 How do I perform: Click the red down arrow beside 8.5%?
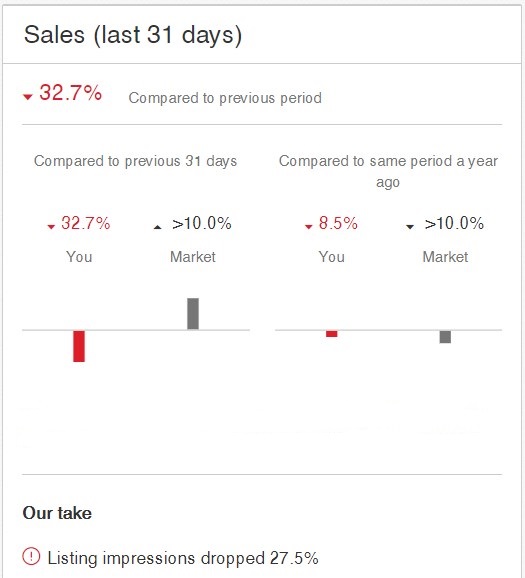tap(309, 227)
